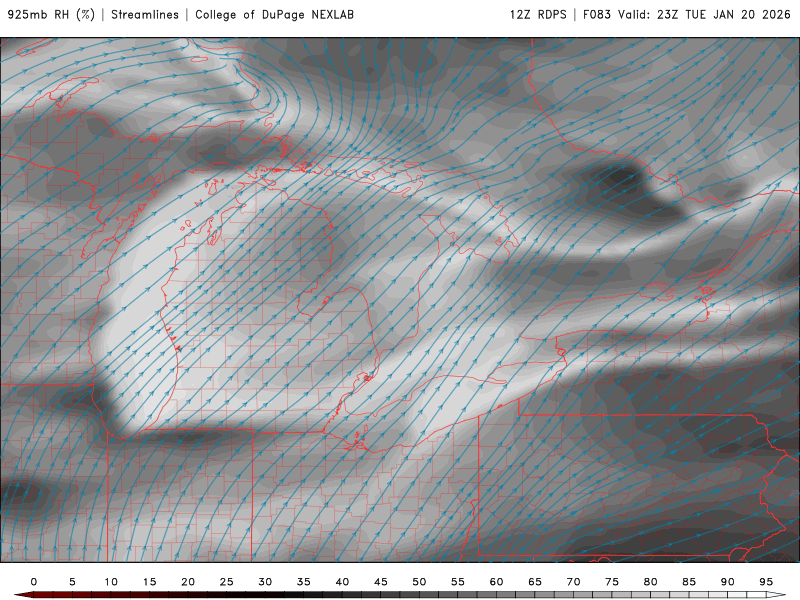Click the '65' color scale label

[x=535, y=582]
